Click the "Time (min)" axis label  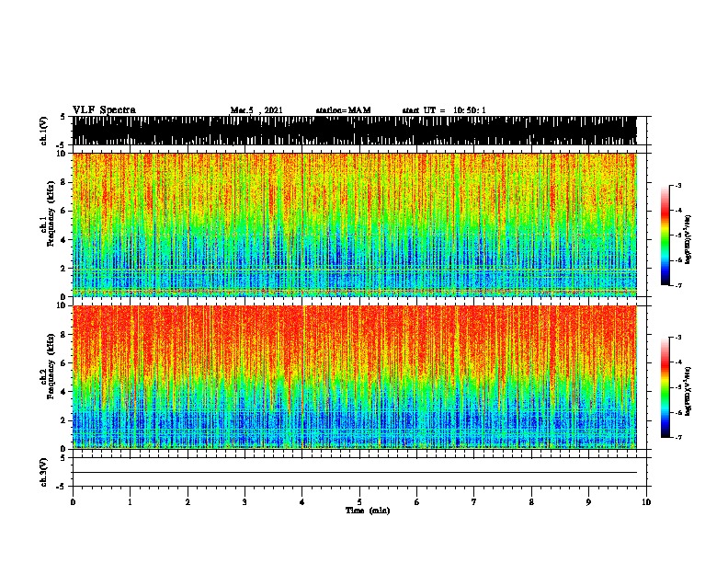pos(368,511)
